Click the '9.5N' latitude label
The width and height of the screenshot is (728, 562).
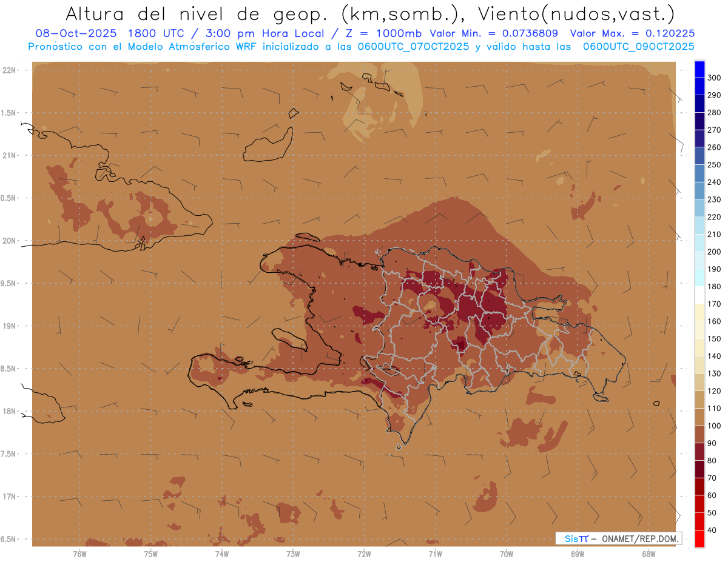(8, 283)
